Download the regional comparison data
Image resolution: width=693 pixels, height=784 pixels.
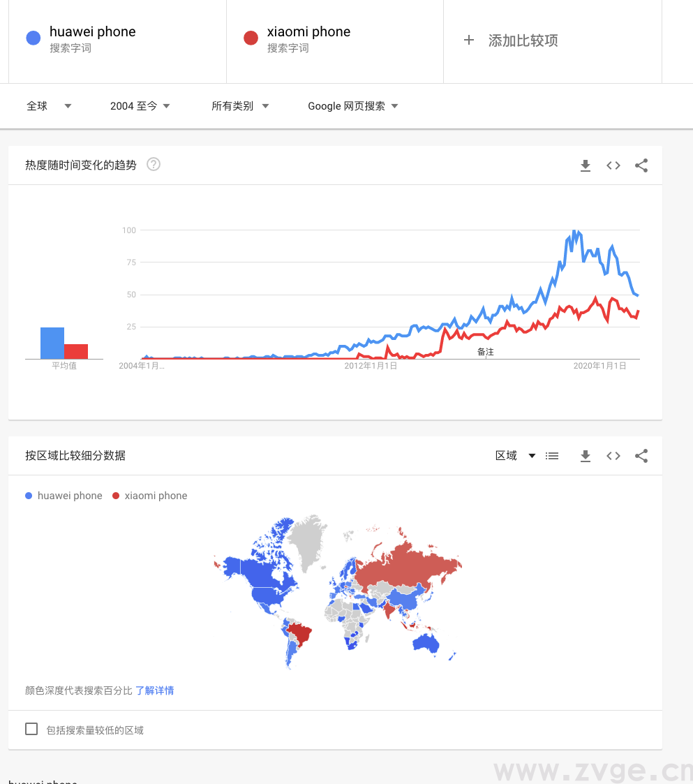[x=586, y=455]
